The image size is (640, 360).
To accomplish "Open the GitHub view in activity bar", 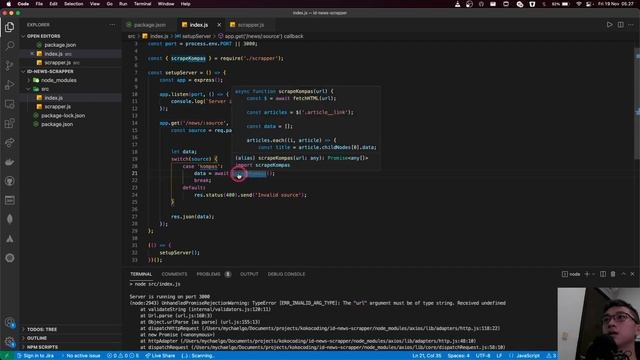I will click(9, 181).
